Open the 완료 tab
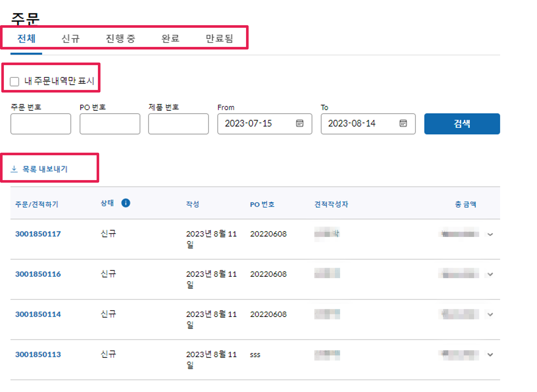This screenshot has width=537, height=392. point(170,38)
